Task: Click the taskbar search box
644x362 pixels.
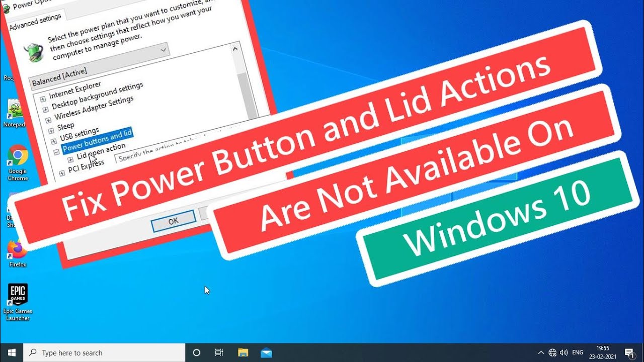Action: pyautogui.click(x=104, y=352)
